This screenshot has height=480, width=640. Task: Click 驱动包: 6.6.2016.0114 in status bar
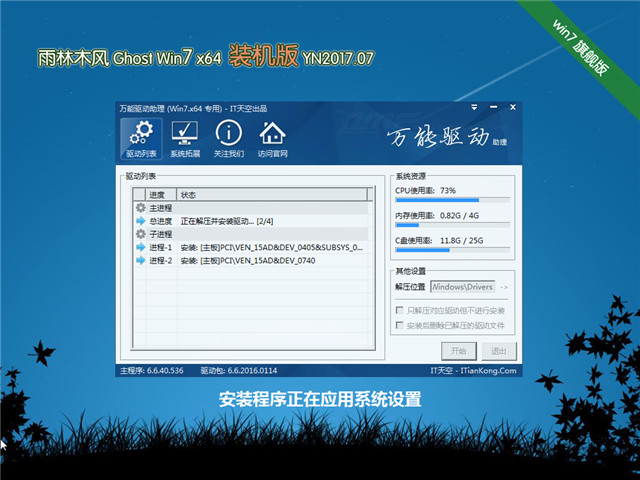(x=239, y=370)
